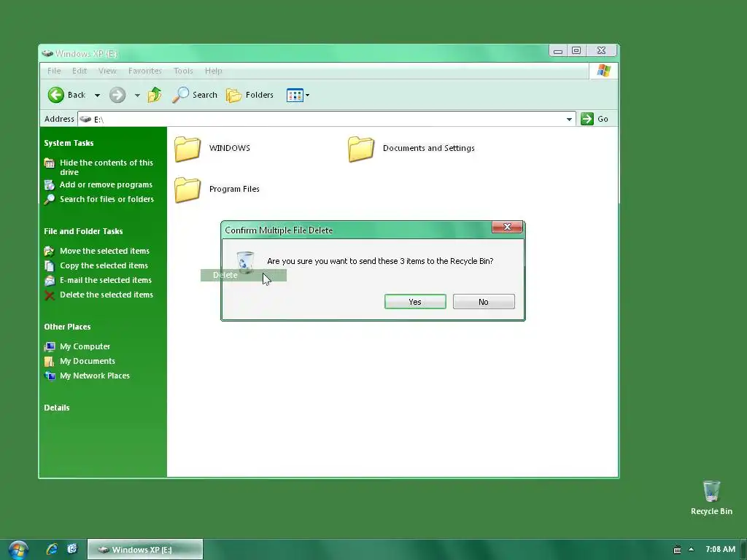Click the My Computer sidebar icon

click(50, 346)
